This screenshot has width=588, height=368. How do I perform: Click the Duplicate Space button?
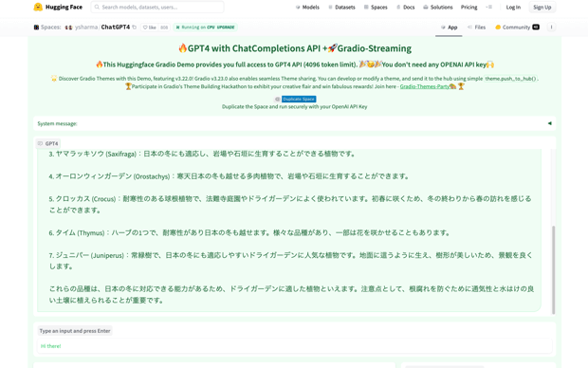coord(299,99)
